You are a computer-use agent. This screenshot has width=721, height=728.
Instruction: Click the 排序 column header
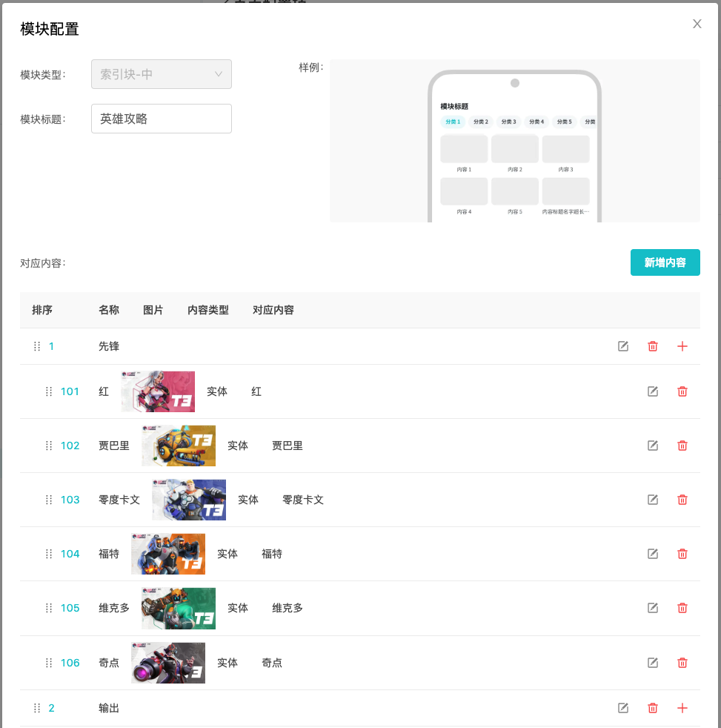tap(42, 310)
